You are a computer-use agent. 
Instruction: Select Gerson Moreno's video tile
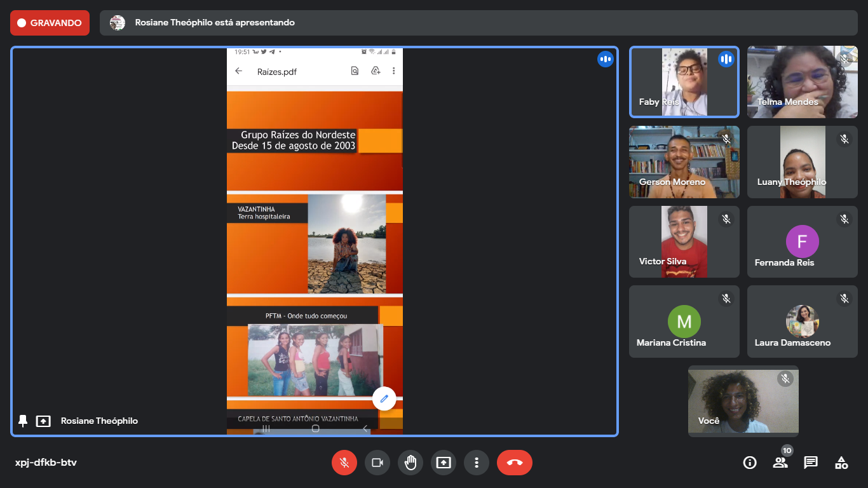[684, 162]
